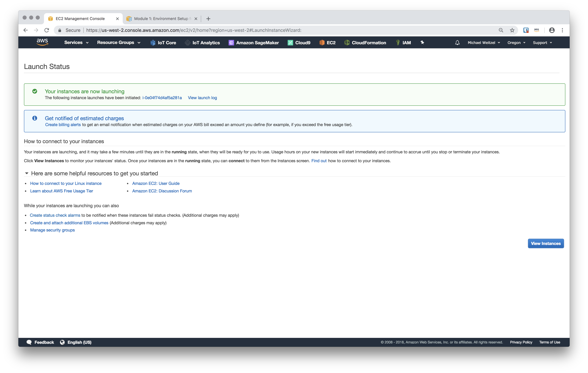Click 'How to connect to your instances' heading
The width and height of the screenshot is (588, 373).
pyautogui.click(x=64, y=141)
